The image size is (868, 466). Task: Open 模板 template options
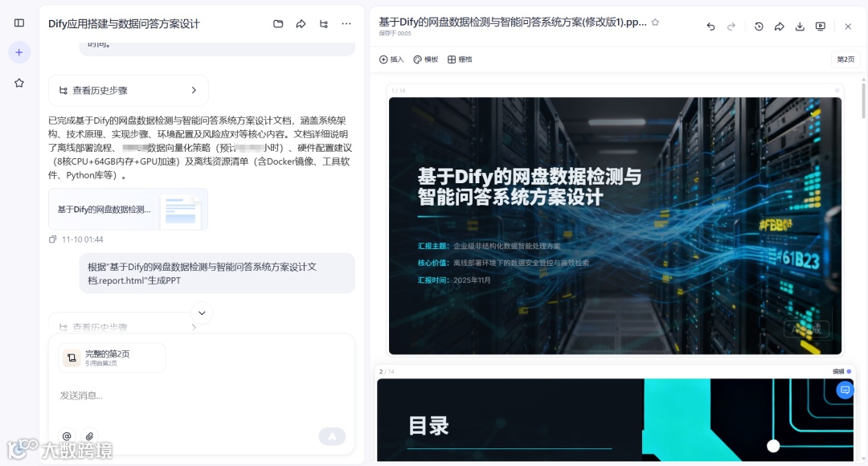(426, 59)
